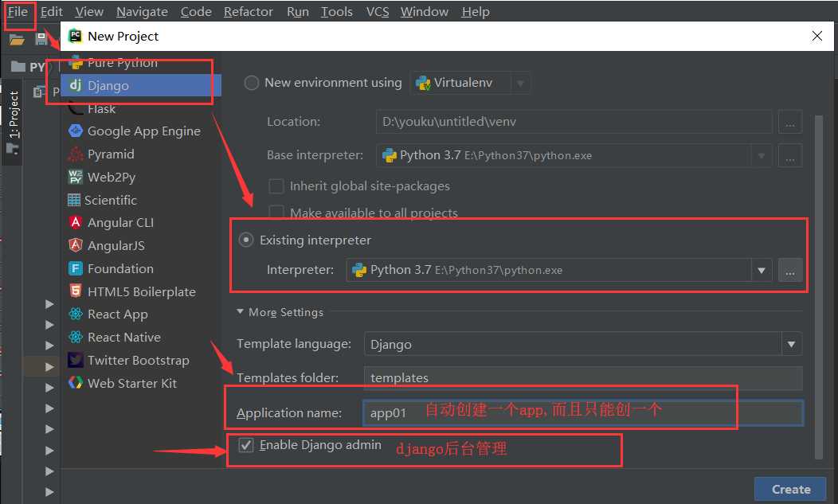Click the Open folder toolbar icon
The width and height of the screenshot is (838, 504).
click(x=17, y=39)
